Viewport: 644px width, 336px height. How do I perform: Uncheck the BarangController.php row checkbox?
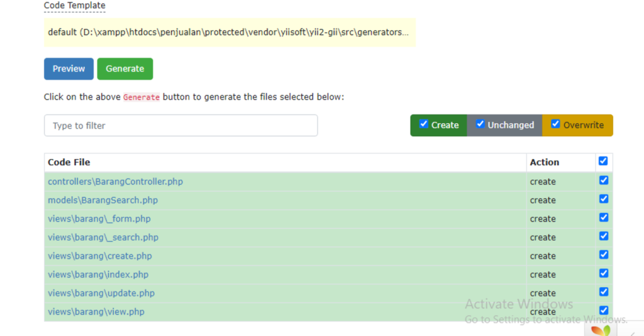coord(603,180)
